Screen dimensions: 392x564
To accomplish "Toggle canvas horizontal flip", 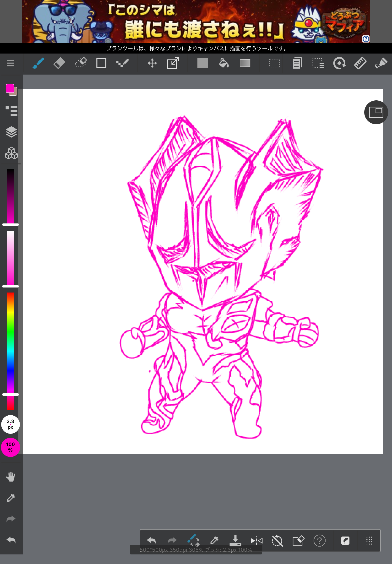I will click(x=256, y=540).
